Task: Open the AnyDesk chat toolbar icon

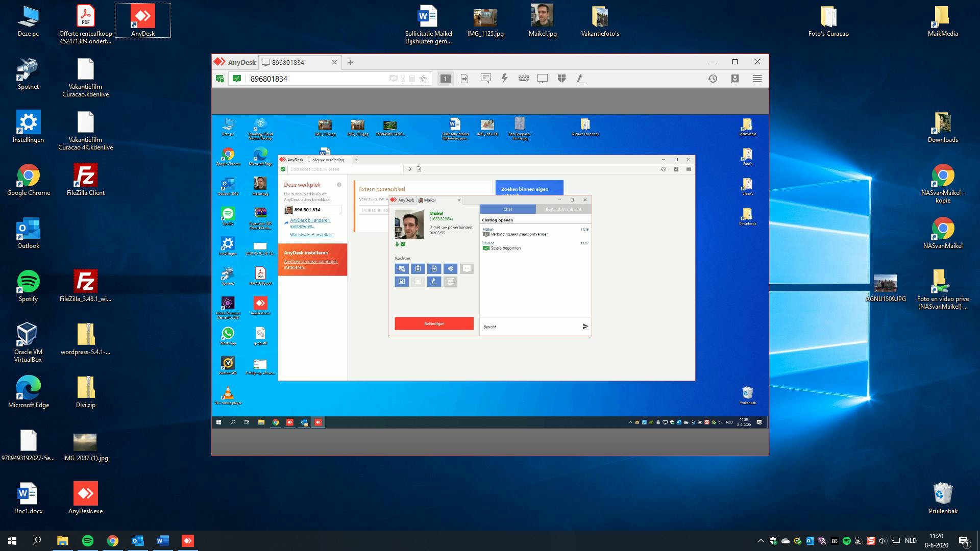Action: tap(485, 79)
